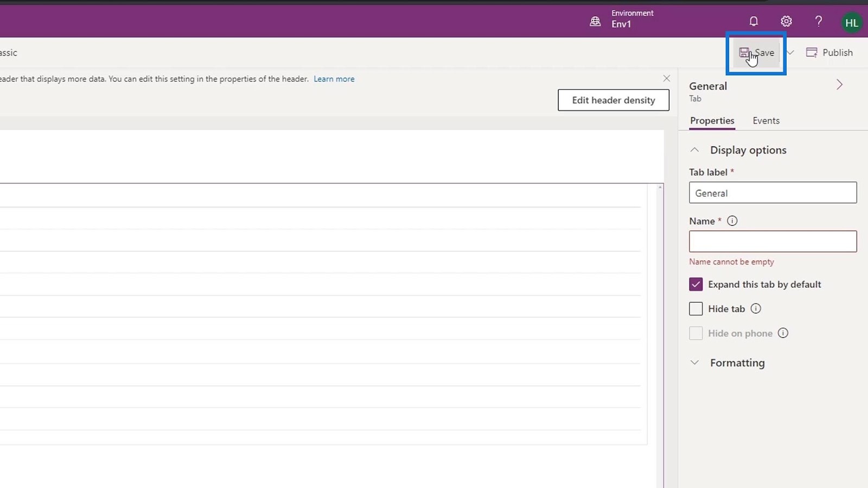The height and width of the screenshot is (488, 868).
Task: Select the Env1 environment name
Action: 621,24
